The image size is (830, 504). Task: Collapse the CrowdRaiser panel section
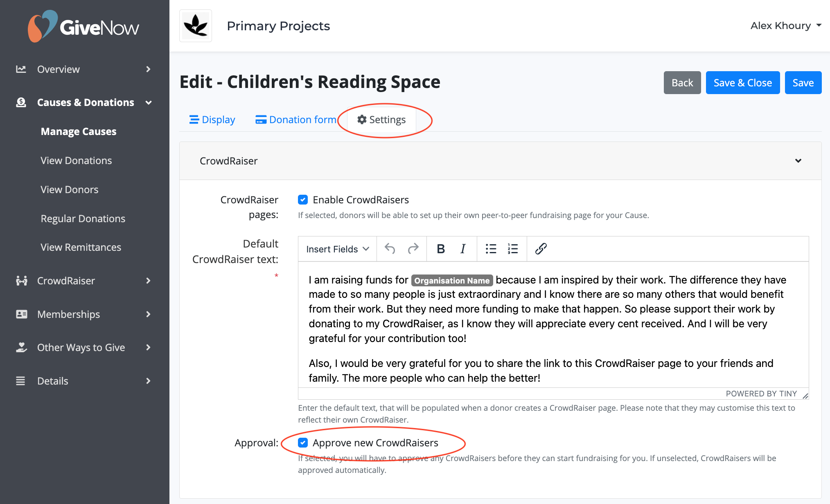[x=798, y=161]
